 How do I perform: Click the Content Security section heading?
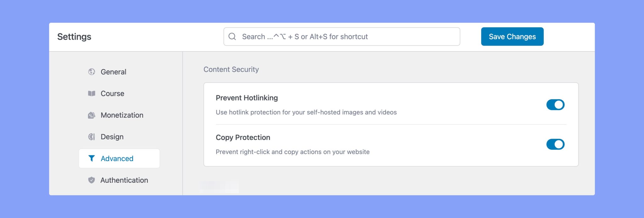tap(231, 69)
